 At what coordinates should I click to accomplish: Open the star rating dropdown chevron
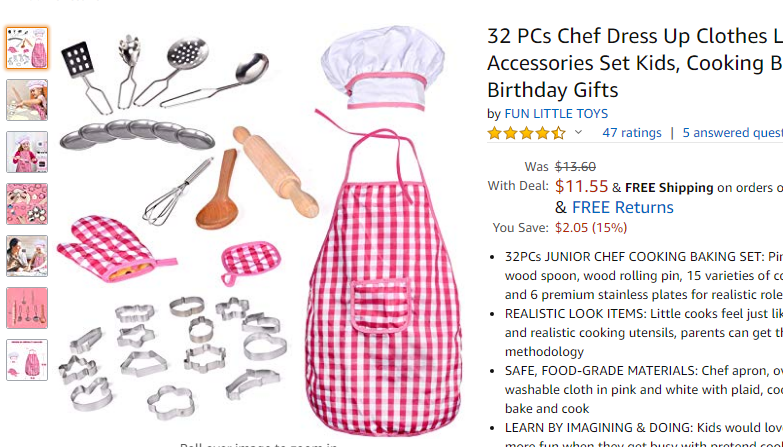tap(578, 132)
